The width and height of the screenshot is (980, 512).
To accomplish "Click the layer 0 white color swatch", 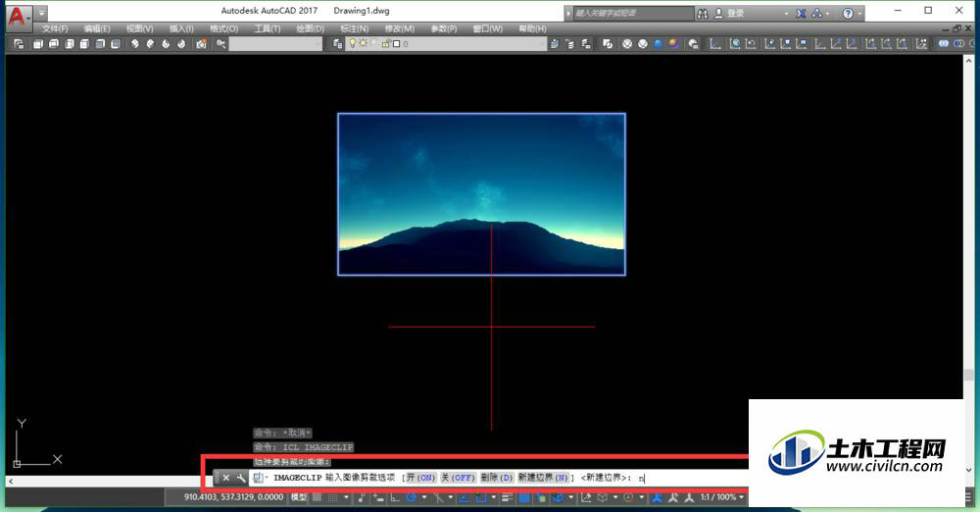I will (x=396, y=44).
